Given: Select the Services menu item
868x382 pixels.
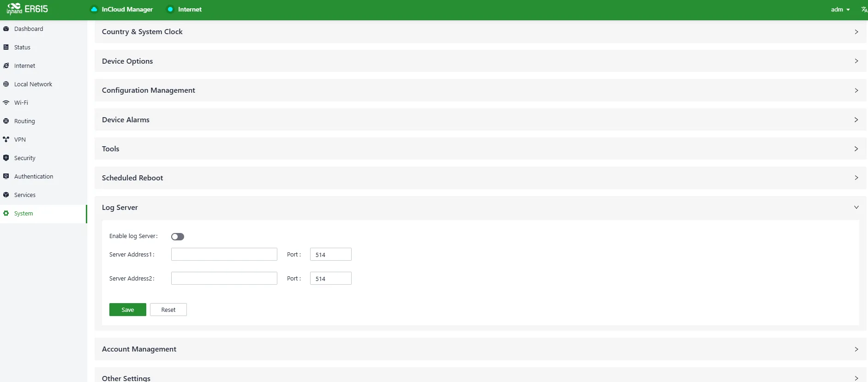Looking at the screenshot, I should tap(43, 195).
